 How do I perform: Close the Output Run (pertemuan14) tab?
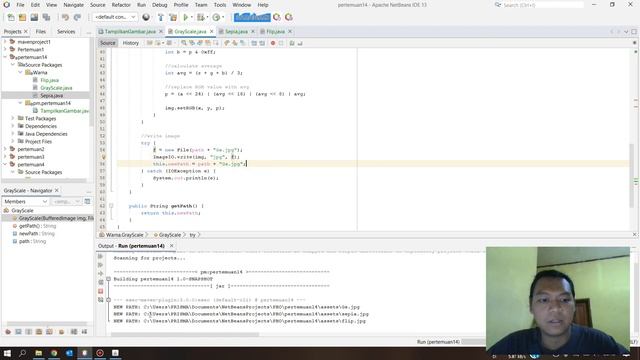171,246
